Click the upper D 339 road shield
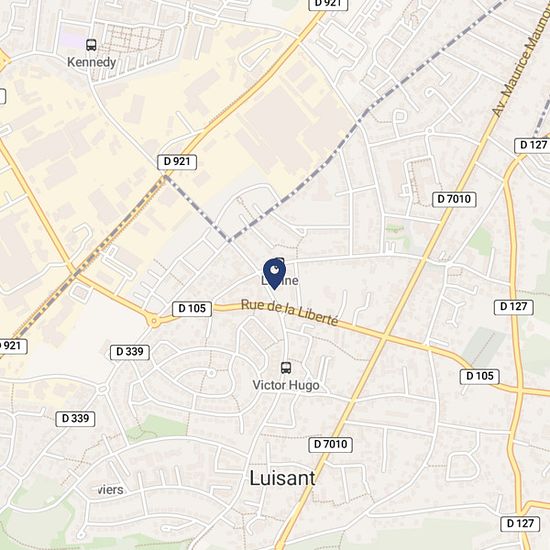 pyautogui.click(x=130, y=352)
